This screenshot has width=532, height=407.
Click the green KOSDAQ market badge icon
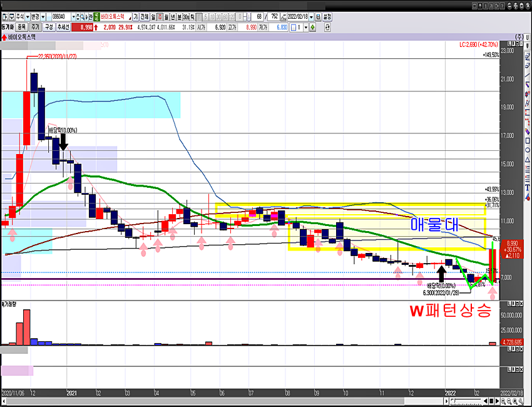[96, 17]
